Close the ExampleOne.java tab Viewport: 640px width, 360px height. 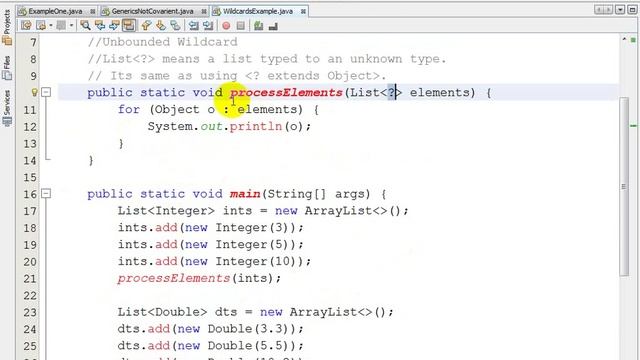pyautogui.click(x=93, y=11)
